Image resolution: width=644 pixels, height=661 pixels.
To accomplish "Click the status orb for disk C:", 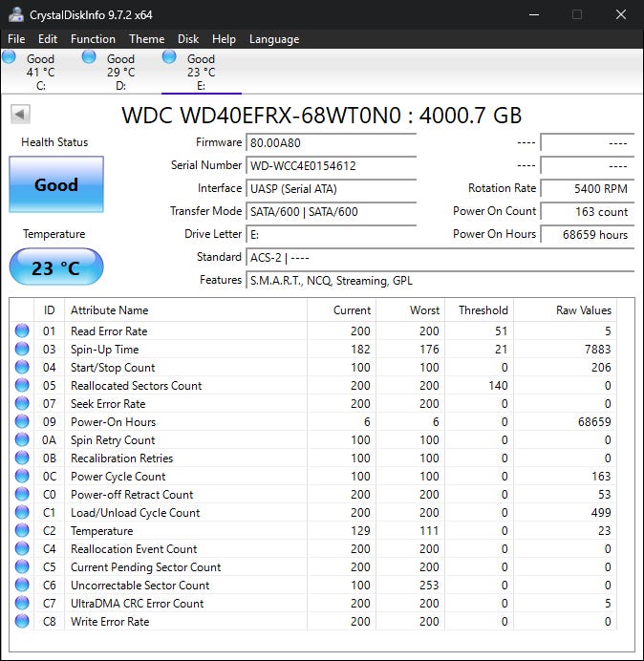I will tap(10, 57).
